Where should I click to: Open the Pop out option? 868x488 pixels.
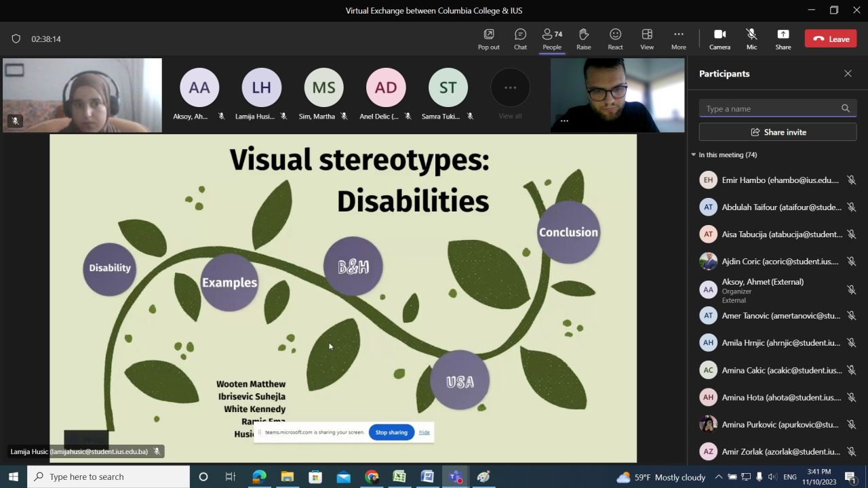pos(488,39)
